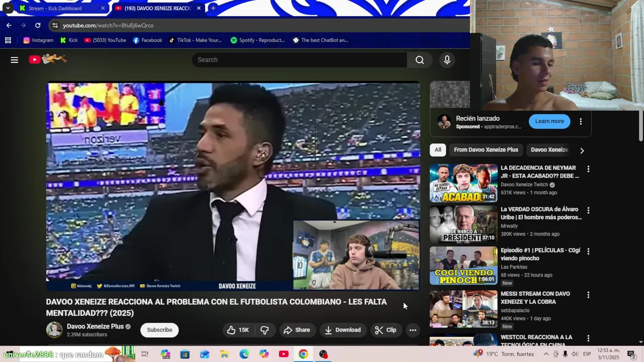Open menu for Westcol reacciona suggestion
This screenshot has width=644, height=362.
[x=588, y=338]
